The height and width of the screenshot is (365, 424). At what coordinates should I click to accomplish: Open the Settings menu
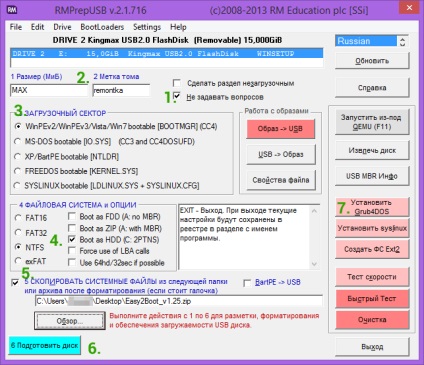pyautogui.click(x=147, y=27)
